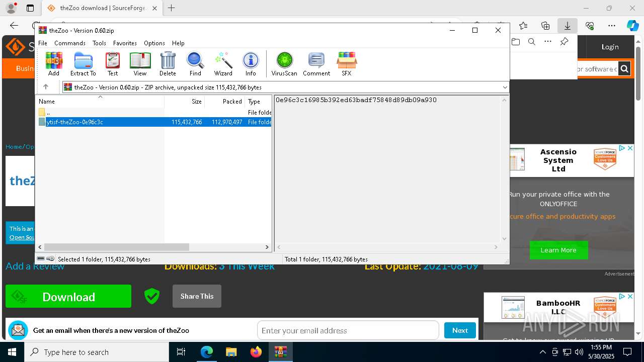This screenshot has height=362, width=644.
Task: Switch to theZoo download SourceForge tab
Action: coord(102,8)
